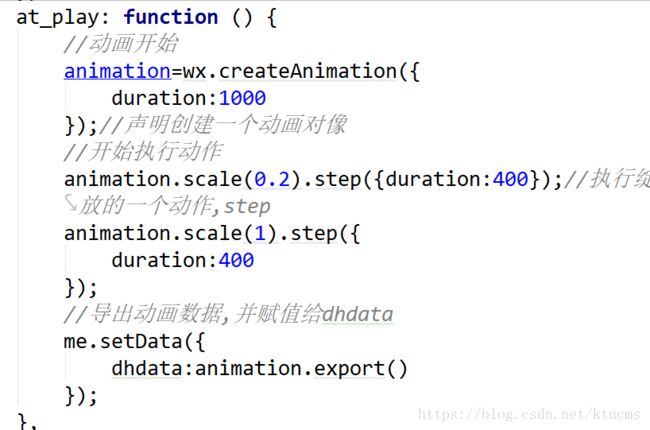Screen dimensions: 650x430
Task: Open the blog.csdn.net/ktucms watermark link
Action: [x=530, y=413]
